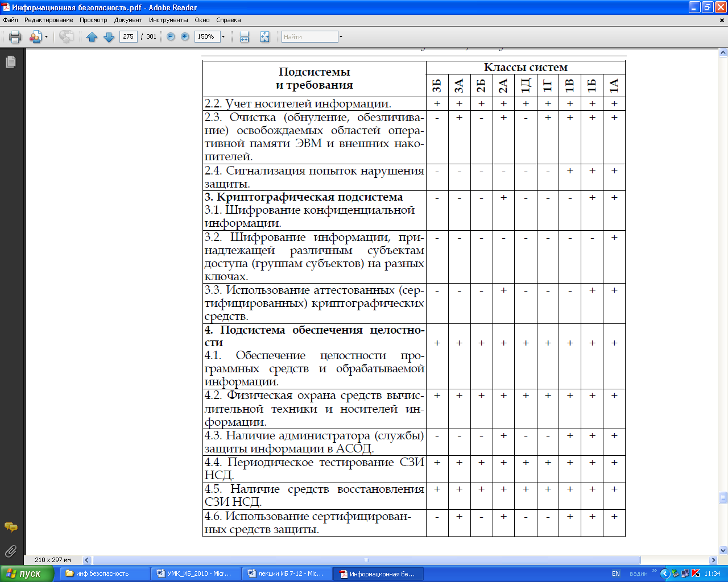Click the вадим toolbar label in taskbar
Screen dimensions: 728x582
pyautogui.click(x=639, y=573)
